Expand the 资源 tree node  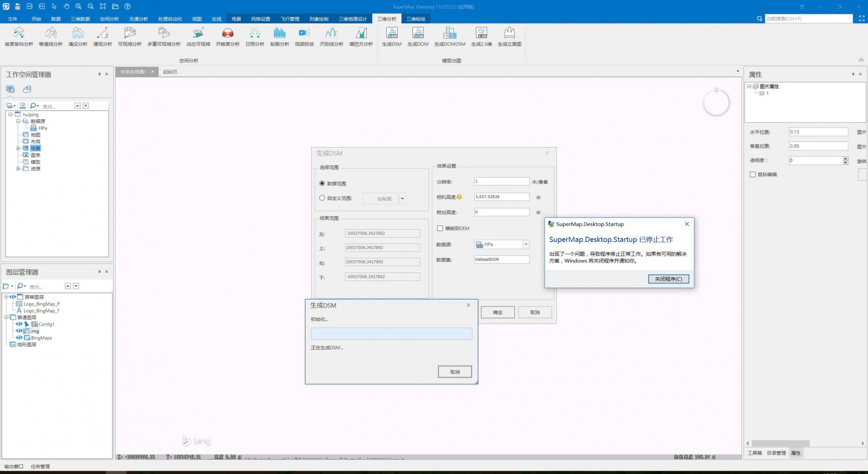click(x=18, y=169)
